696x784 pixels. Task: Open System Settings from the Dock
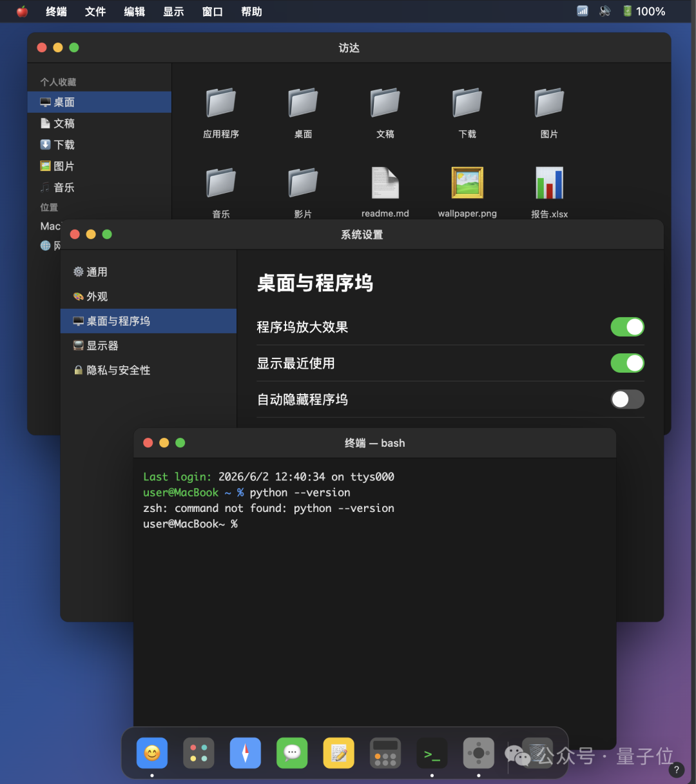pos(479,753)
